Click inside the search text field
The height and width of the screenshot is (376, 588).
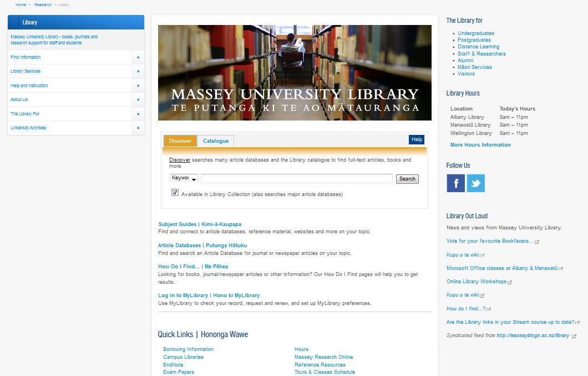tap(297, 178)
